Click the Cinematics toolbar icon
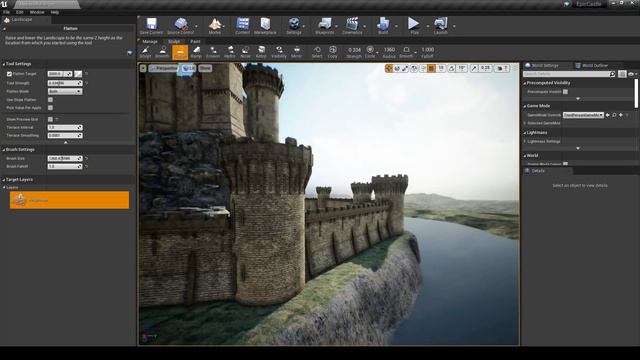Image resolution: width=640 pixels, height=360 pixels. tap(352, 26)
